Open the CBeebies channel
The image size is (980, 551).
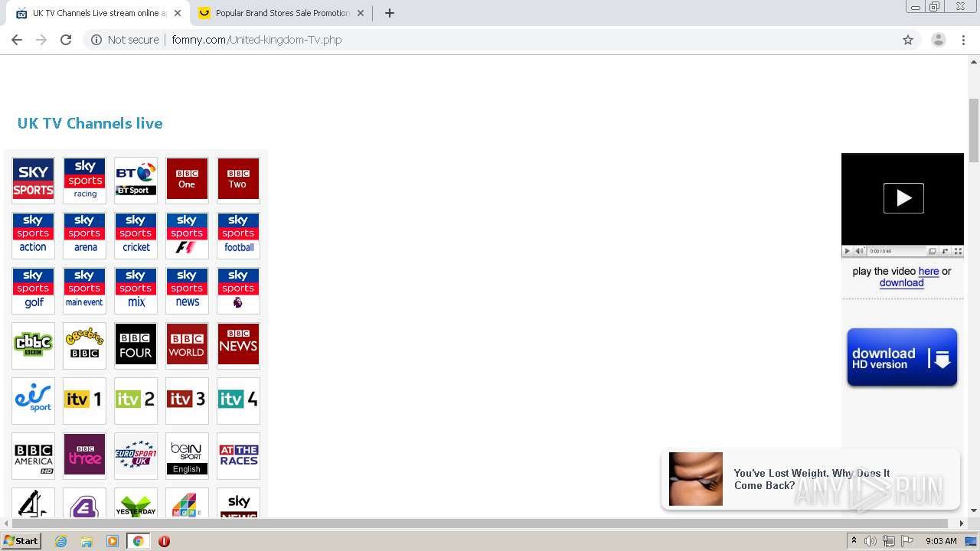[x=84, y=346]
